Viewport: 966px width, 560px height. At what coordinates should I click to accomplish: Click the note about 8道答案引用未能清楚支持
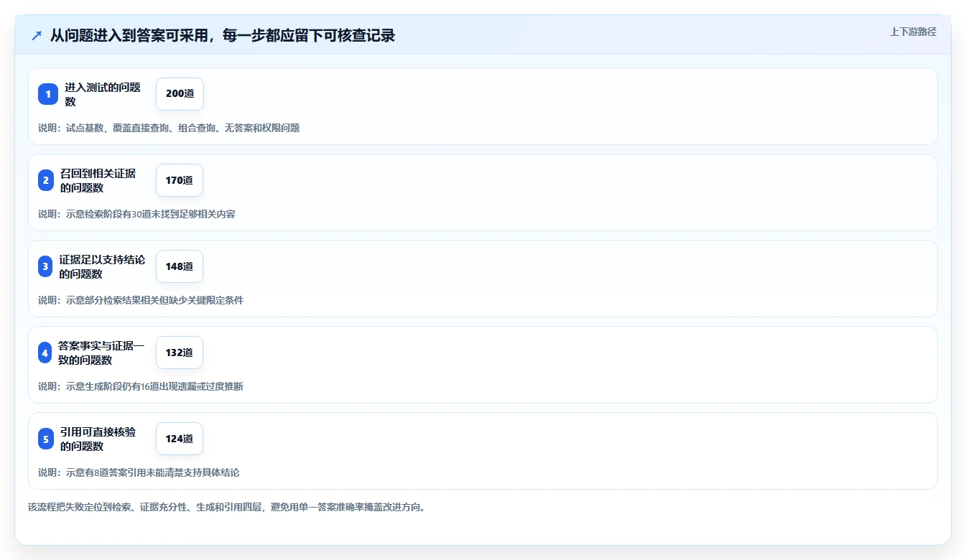[139, 472]
